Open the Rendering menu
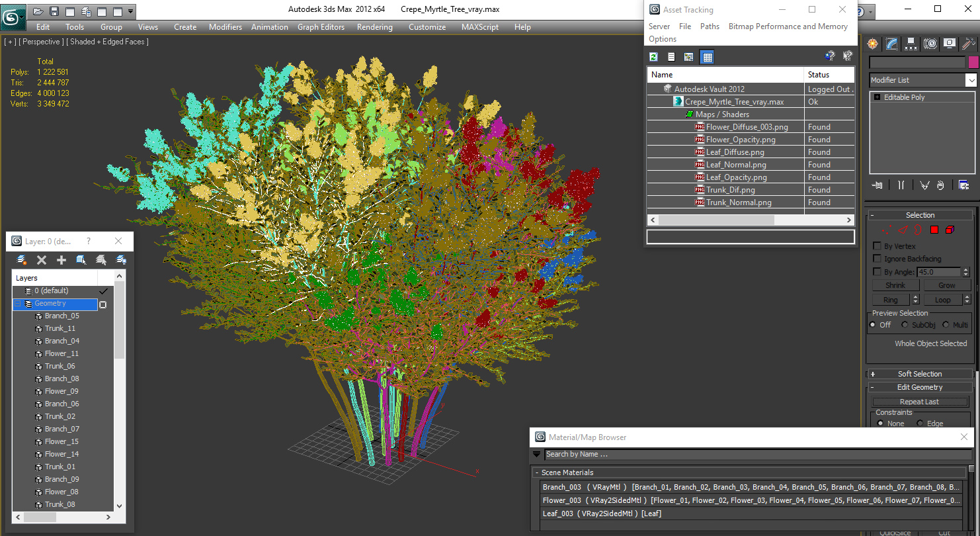Viewport: 980px width, 536px height. 374,27
